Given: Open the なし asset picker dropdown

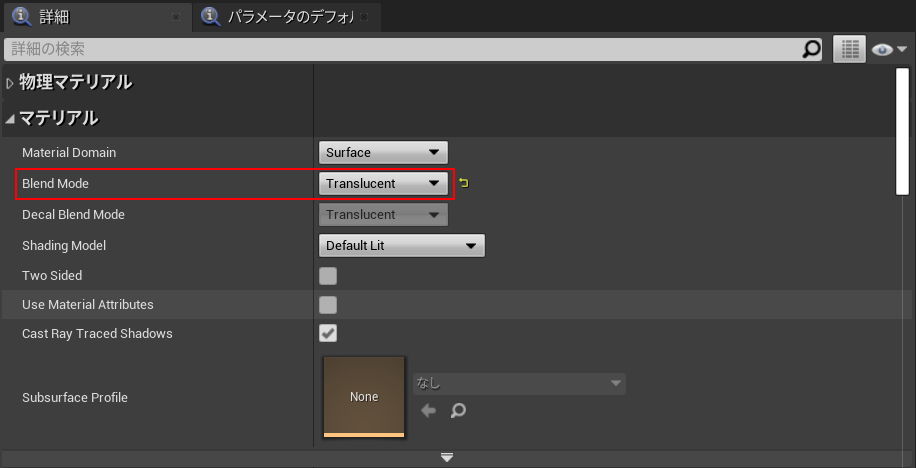Looking at the screenshot, I should pos(519,384).
